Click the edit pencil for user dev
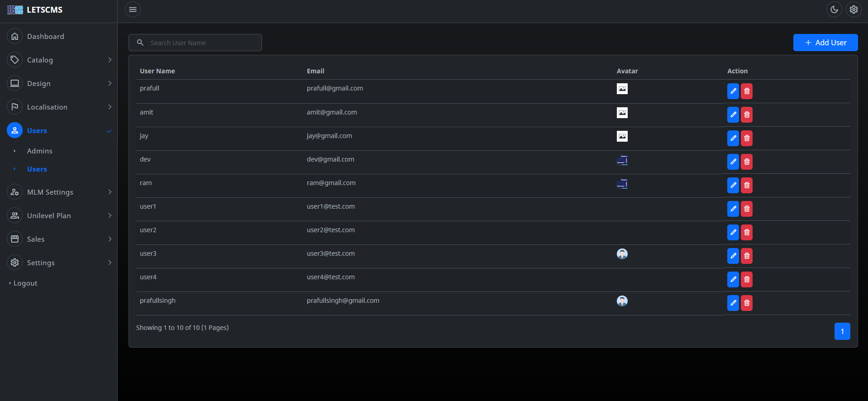The image size is (868, 401). point(733,162)
